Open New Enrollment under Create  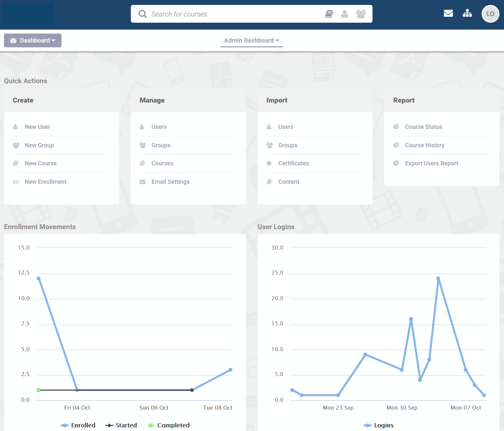[x=45, y=182]
